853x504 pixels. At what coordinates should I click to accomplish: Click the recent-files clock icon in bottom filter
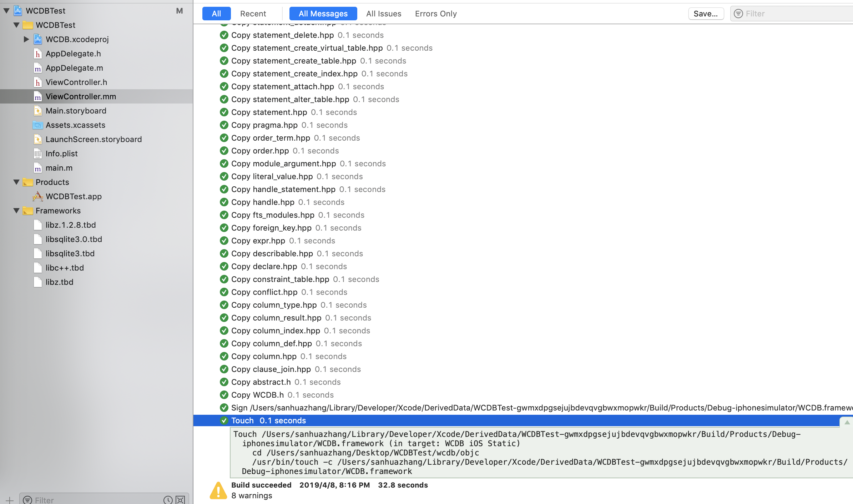(x=168, y=500)
